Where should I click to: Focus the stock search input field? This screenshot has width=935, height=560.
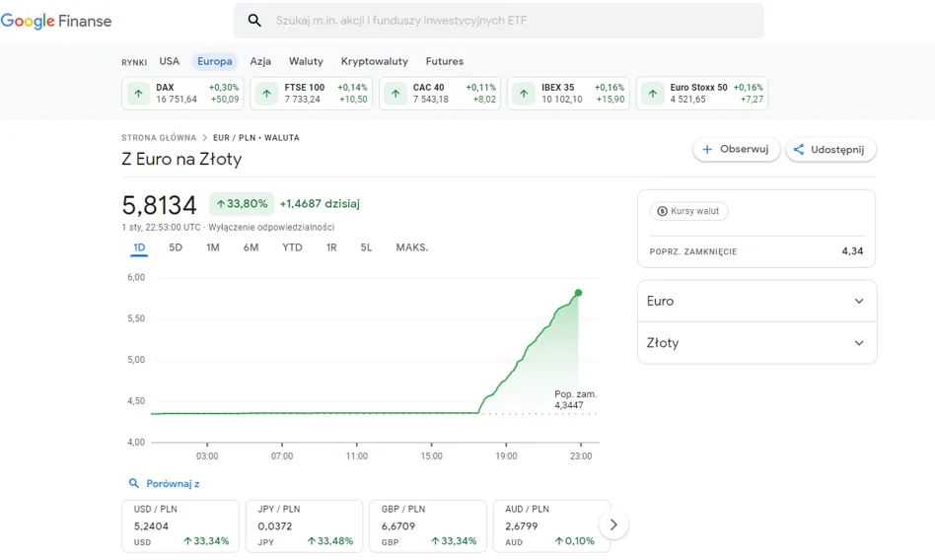coord(513,21)
